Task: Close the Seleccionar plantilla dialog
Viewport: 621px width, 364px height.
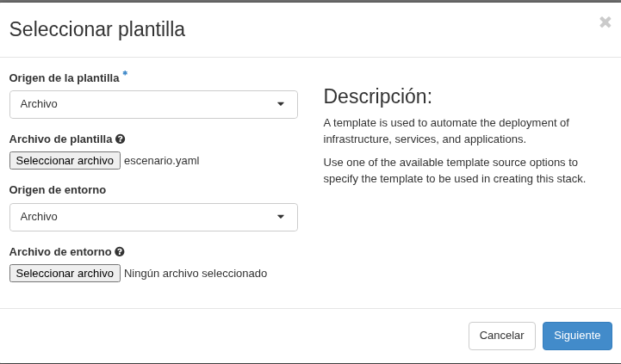Action: click(605, 22)
